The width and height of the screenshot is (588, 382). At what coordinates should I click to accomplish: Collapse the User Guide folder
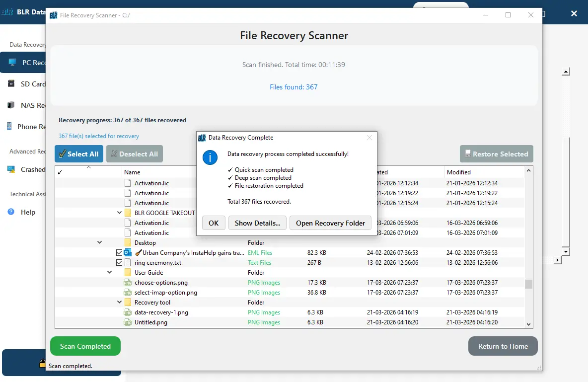coord(110,273)
